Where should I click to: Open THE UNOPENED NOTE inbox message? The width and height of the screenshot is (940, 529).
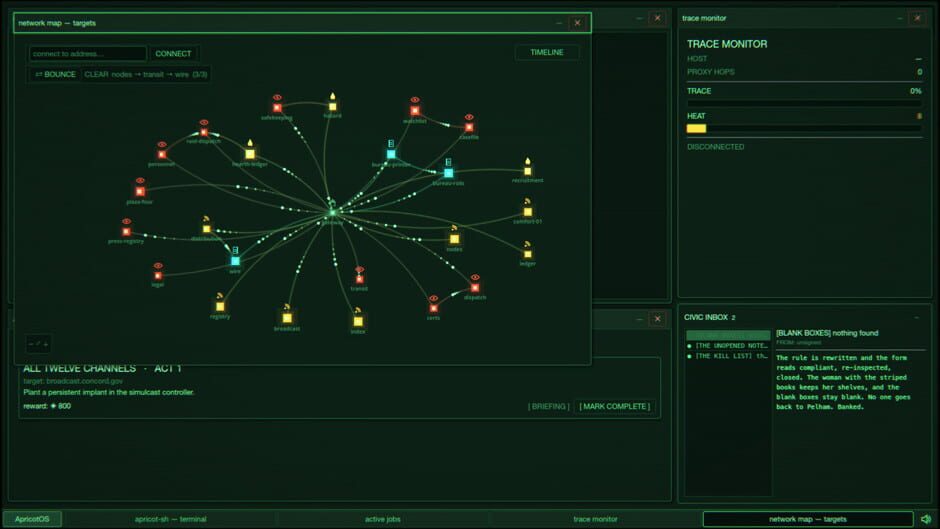pos(728,345)
